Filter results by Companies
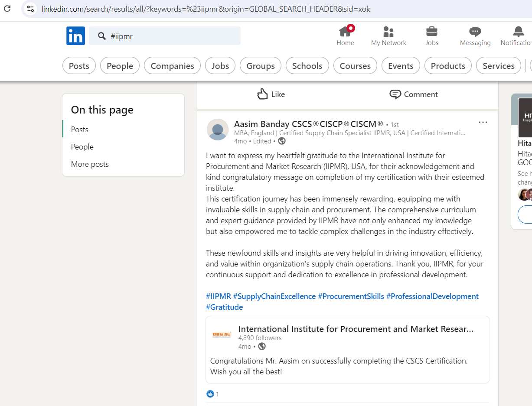The width and height of the screenshot is (532, 406). [x=172, y=66]
